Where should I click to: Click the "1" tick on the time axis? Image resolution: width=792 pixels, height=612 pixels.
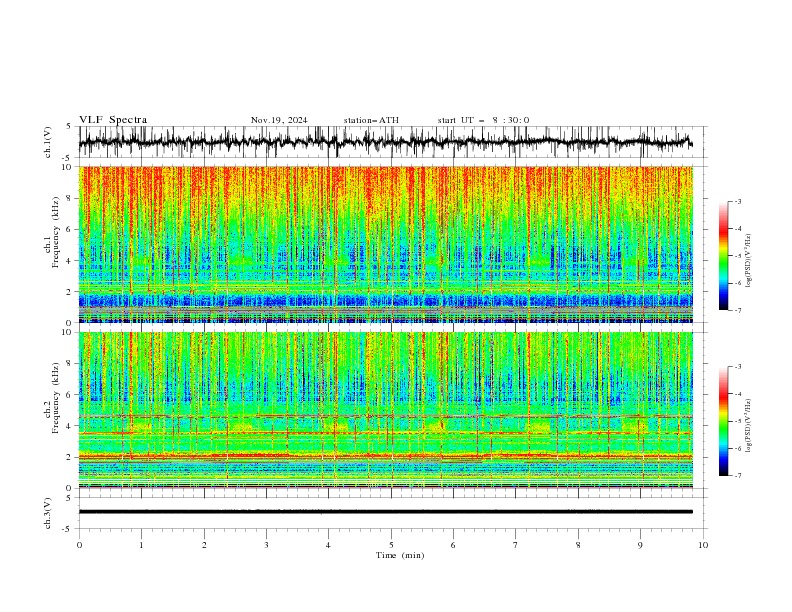click(x=141, y=545)
